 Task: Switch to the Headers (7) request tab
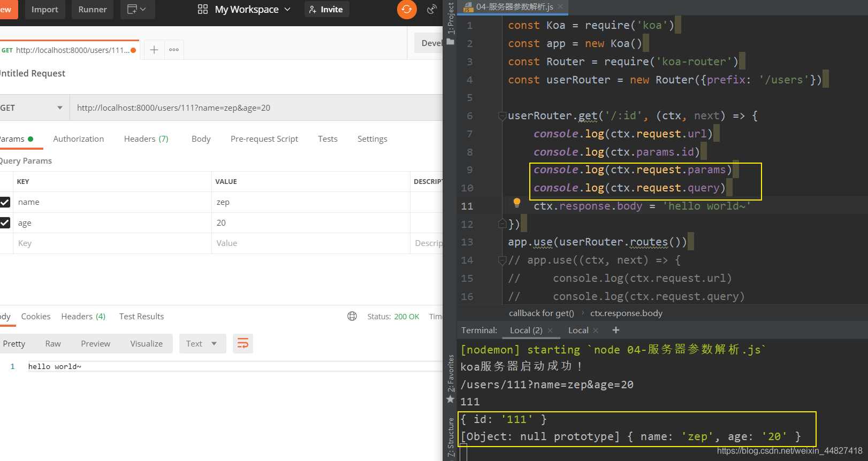click(x=146, y=139)
